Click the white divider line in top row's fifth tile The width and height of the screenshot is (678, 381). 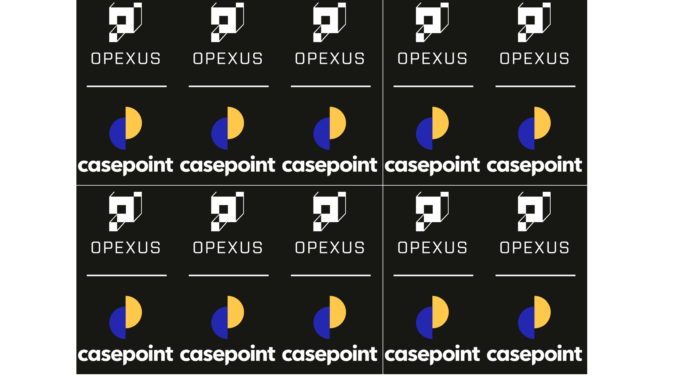pos(535,86)
